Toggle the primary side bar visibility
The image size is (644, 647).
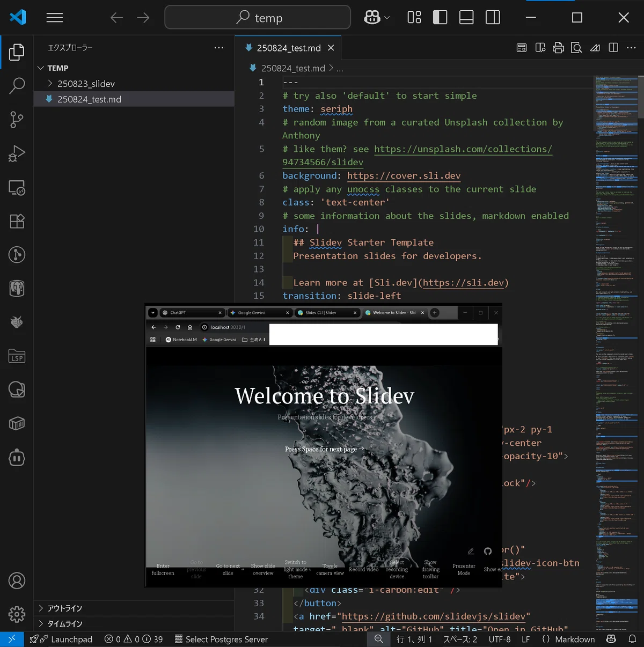(440, 18)
